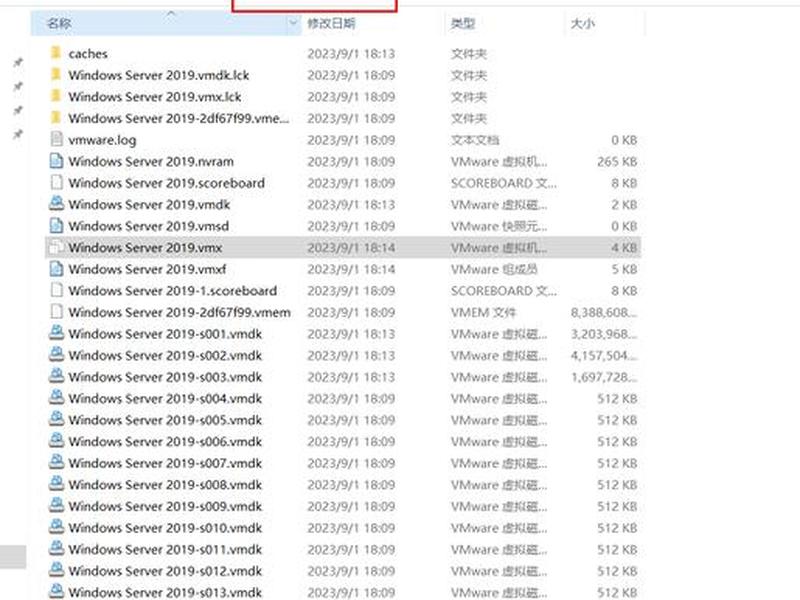Click the vmware.log text file icon
This screenshot has width=800, height=600.
coord(57,139)
